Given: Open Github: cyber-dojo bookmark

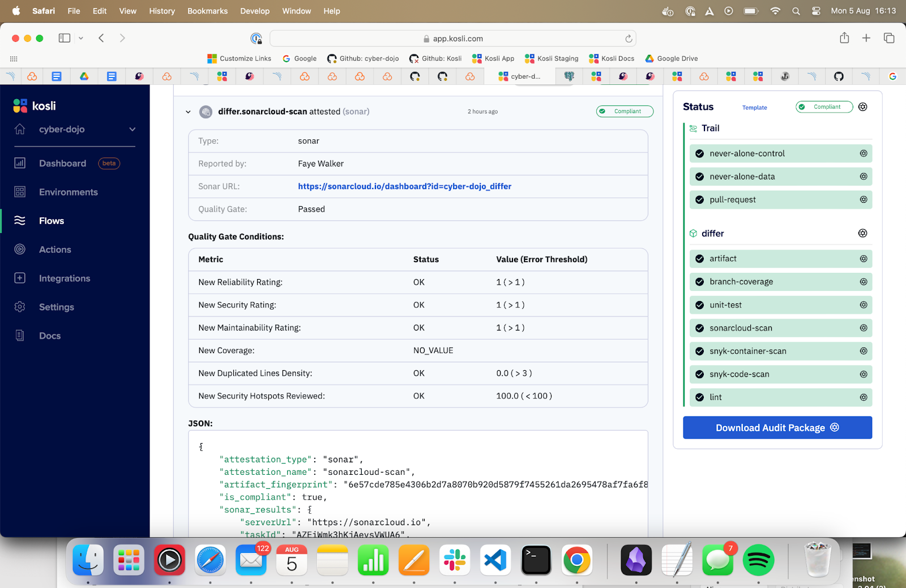Looking at the screenshot, I should (363, 58).
